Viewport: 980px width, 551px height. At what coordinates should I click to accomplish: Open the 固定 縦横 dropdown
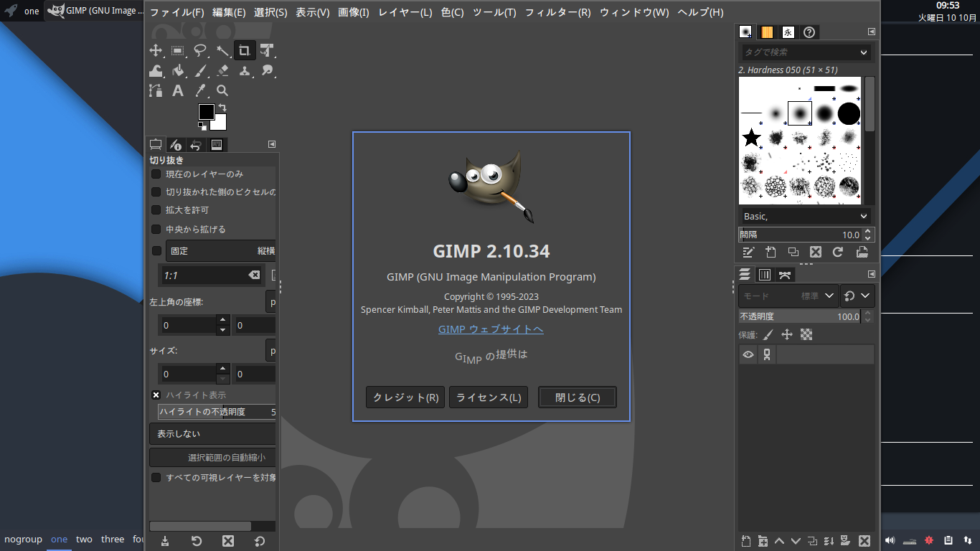(222, 250)
